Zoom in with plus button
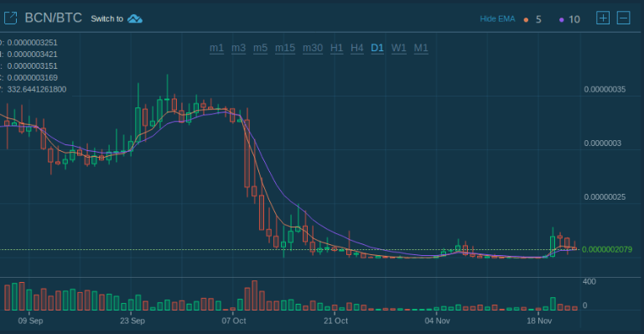644x334 pixels. 603,18
